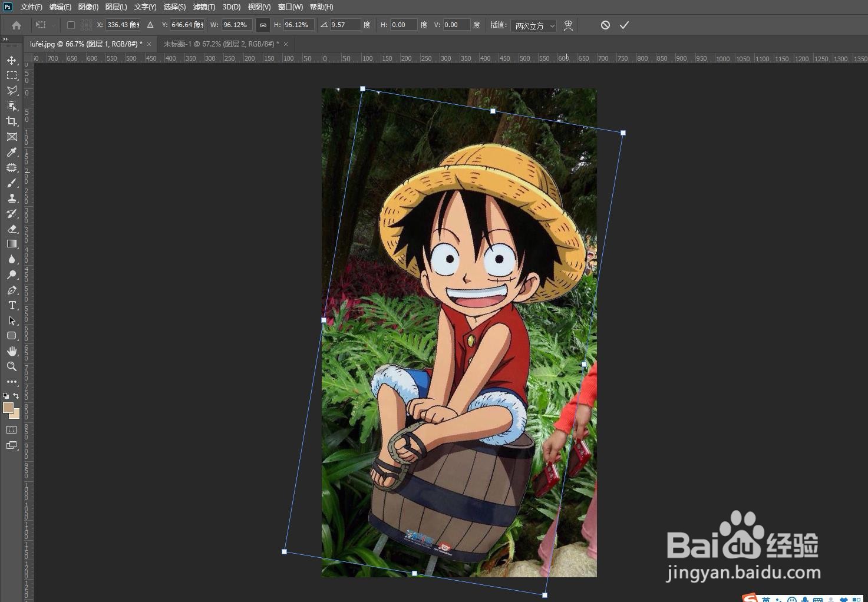Toggle the reference point checkbox
868x602 pixels.
[x=71, y=25]
